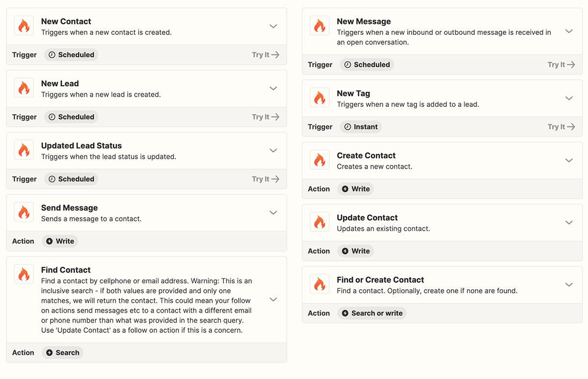Click the New Contact title
Image resolution: width=588 pixels, height=379 pixels.
66,22
